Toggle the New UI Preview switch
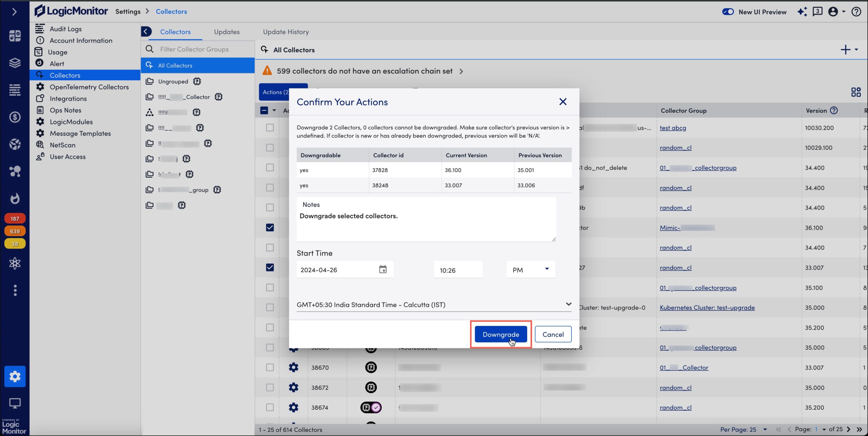Viewport: 868px width, 436px height. (728, 12)
